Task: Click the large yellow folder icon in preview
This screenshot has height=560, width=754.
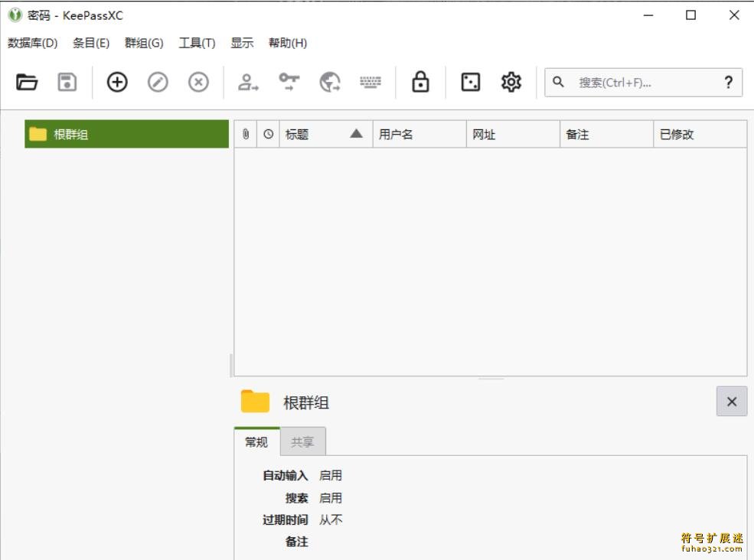Action: click(x=255, y=402)
